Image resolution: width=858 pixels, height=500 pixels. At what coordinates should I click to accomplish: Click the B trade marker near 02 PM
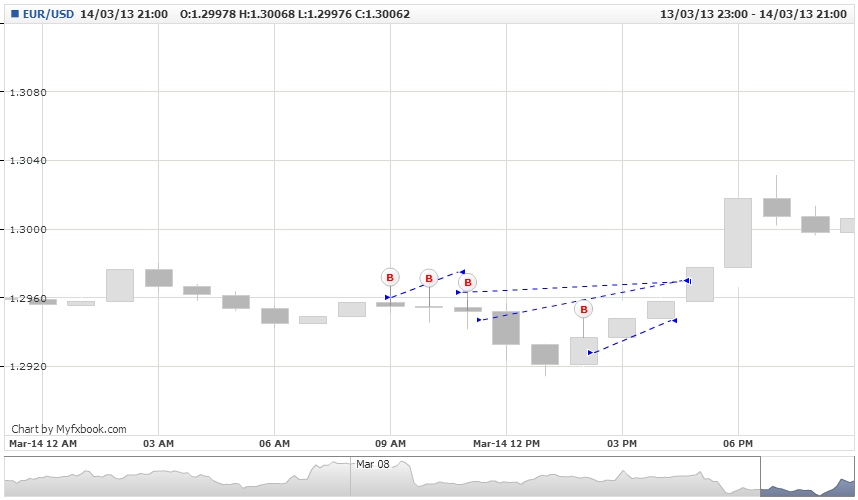tap(584, 309)
